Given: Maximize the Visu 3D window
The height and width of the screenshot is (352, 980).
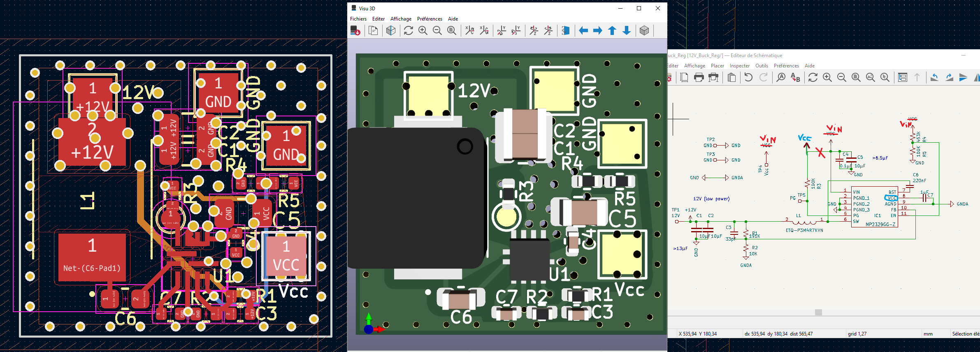Looking at the screenshot, I should click(639, 8).
